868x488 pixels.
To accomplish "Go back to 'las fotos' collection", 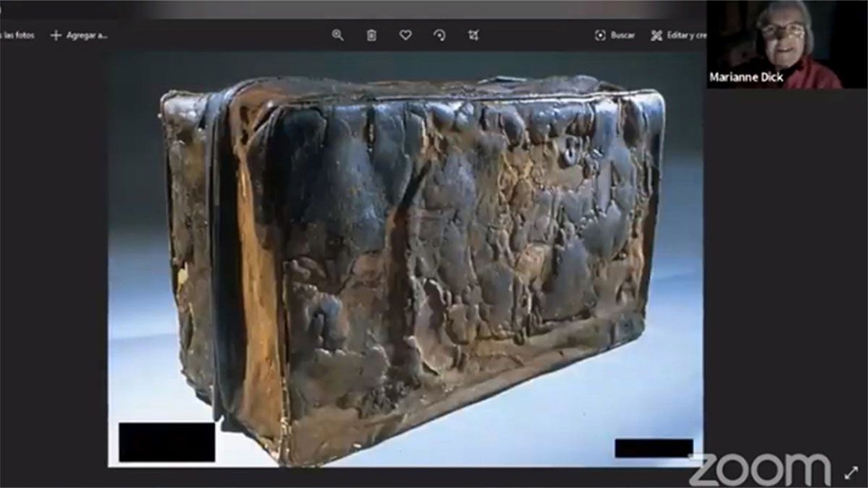I will click(17, 35).
